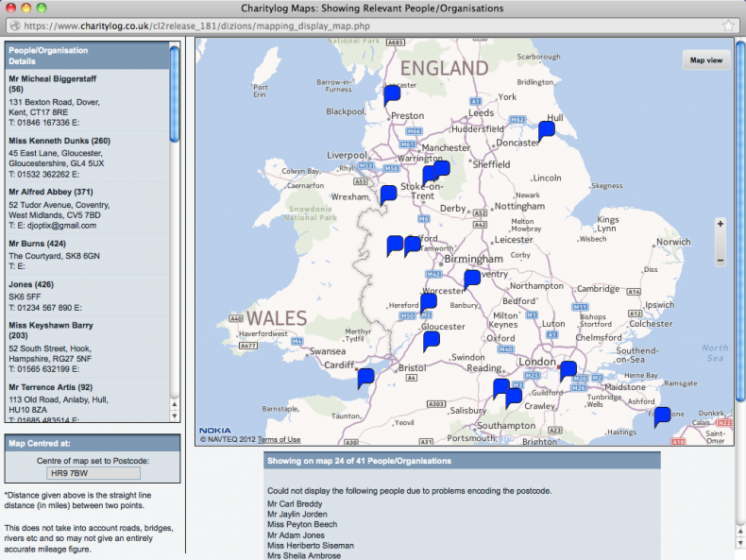Click the Nokia logo on the map
Viewport: 746px width, 560px height.
[x=215, y=430]
